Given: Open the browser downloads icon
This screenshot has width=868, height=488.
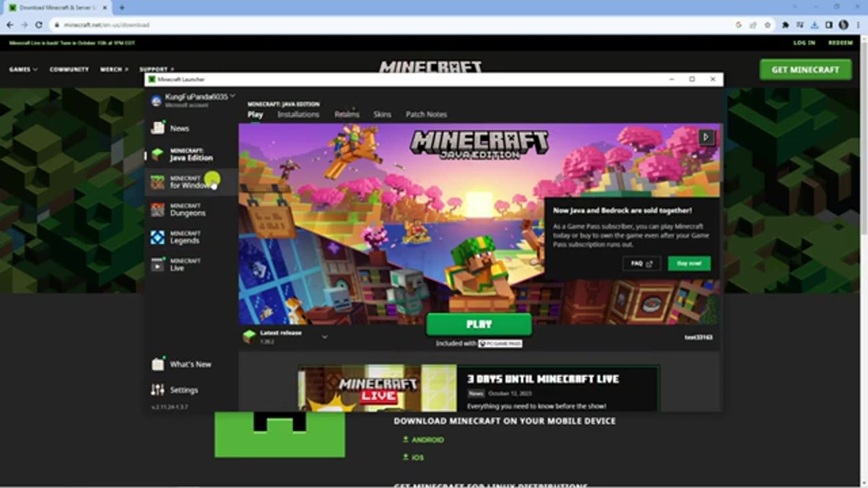Looking at the screenshot, I should [x=814, y=25].
